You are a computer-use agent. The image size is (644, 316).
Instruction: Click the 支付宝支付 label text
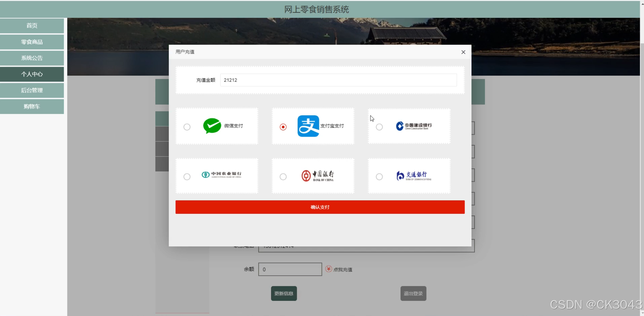[332, 126]
